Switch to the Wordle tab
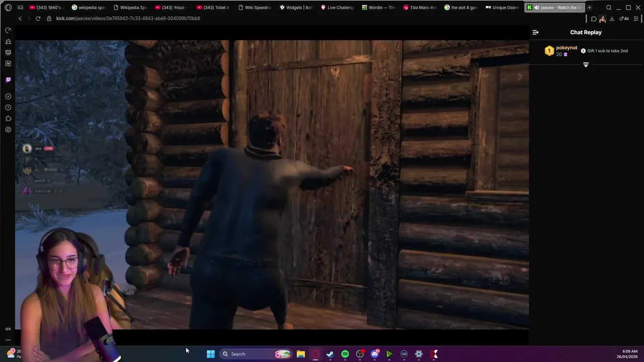Screen dimensions: 644x362 tap(379, 8)
